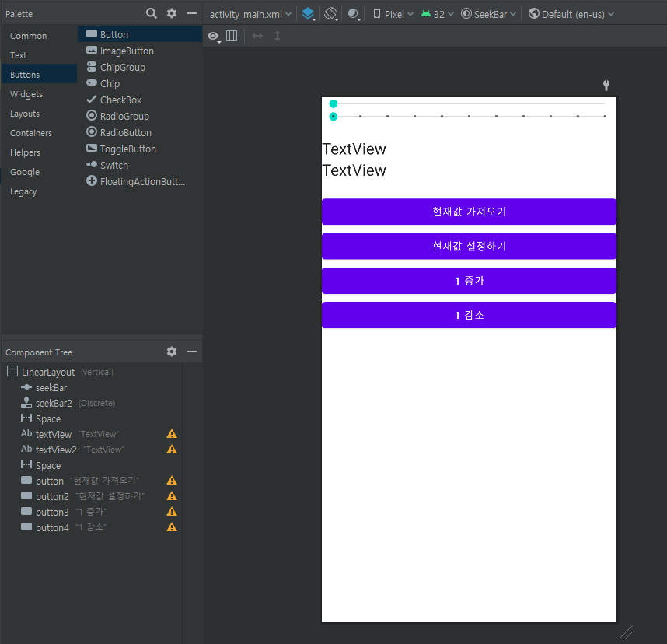Select ImageButton in the palette list
667x644 pixels.
point(139,51)
